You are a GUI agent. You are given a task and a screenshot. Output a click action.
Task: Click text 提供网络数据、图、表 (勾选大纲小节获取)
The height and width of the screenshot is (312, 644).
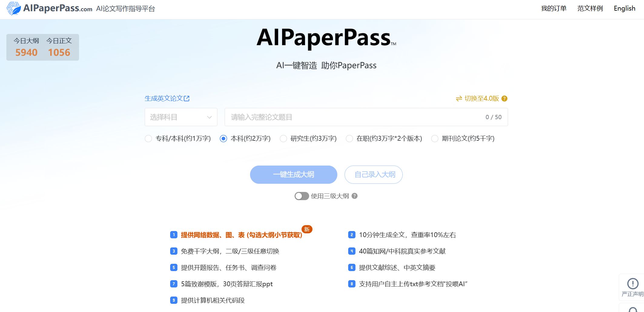pyautogui.click(x=242, y=235)
